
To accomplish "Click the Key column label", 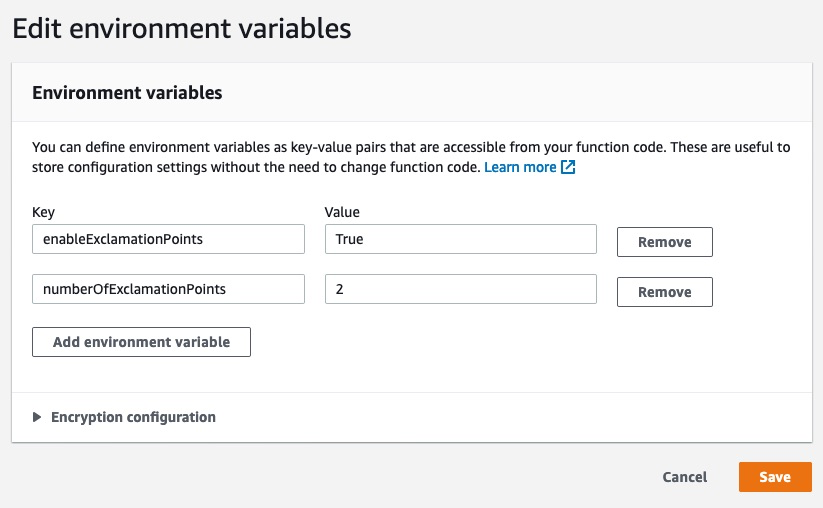I will click(43, 213).
